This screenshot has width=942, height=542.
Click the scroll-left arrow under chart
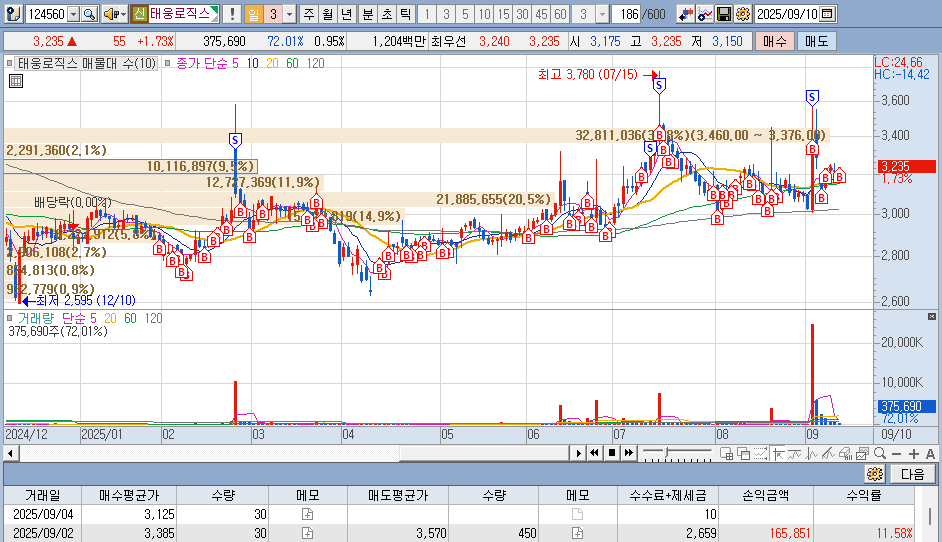tap(10, 453)
